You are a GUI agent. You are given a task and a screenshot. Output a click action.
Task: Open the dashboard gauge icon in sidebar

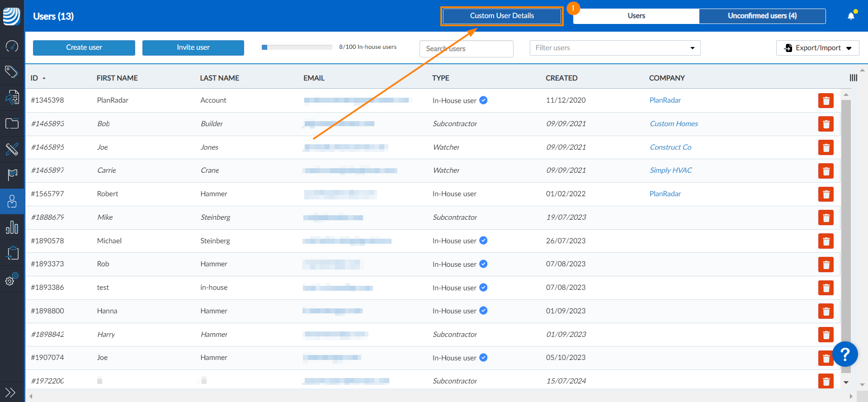pyautogui.click(x=12, y=46)
